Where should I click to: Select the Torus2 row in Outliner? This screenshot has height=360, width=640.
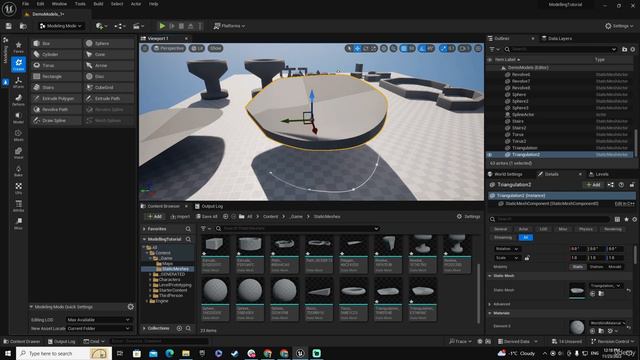(560, 141)
